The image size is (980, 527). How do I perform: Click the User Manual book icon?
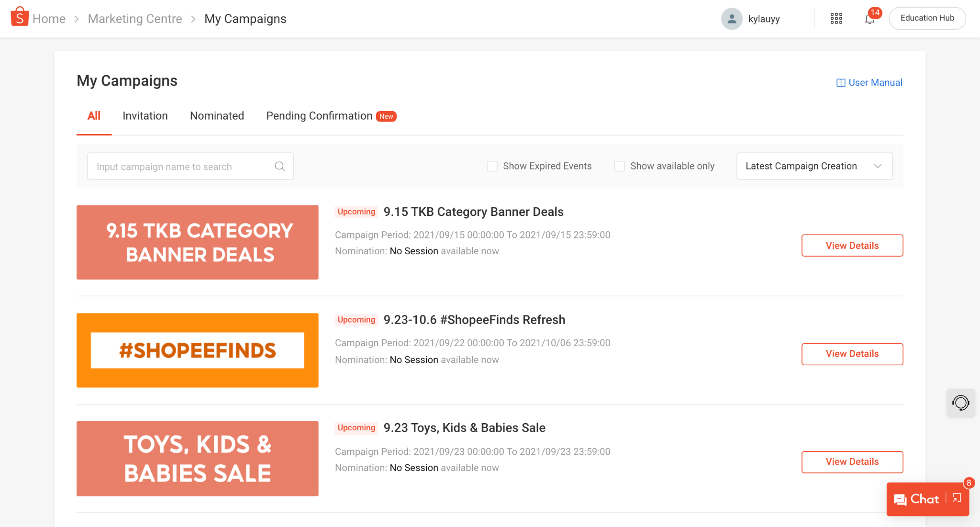840,83
